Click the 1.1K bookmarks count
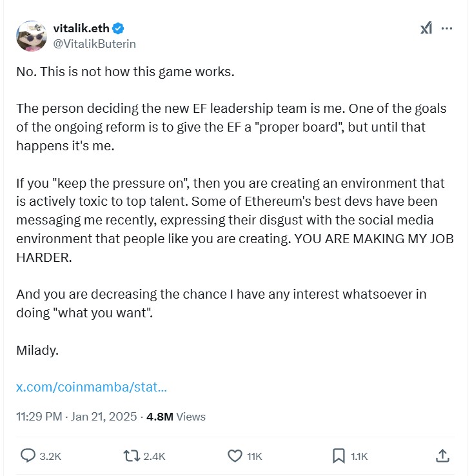Image resolution: width=472 pixels, height=476 pixels. point(359,456)
